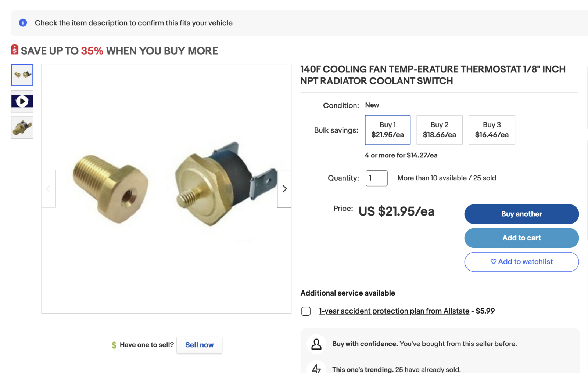The image size is (588, 373).
Task: Select the Buy 1 bulk option
Action: point(387,130)
